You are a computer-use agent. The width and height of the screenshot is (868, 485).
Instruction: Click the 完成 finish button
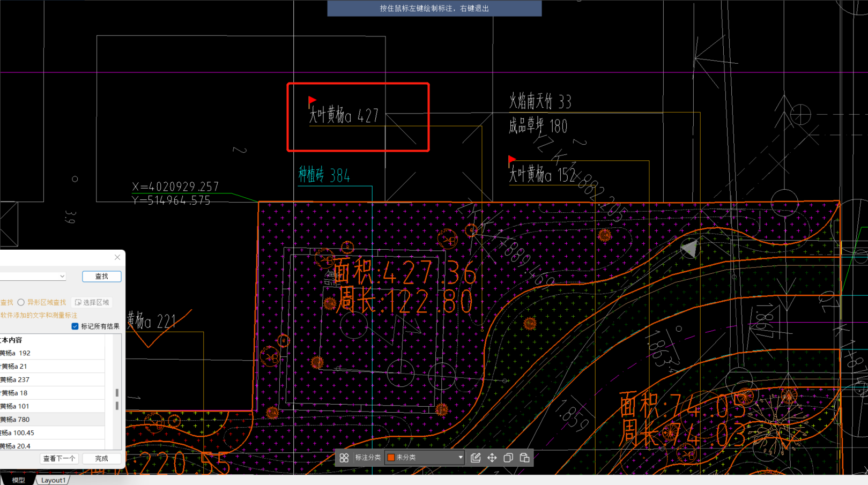pos(101,458)
